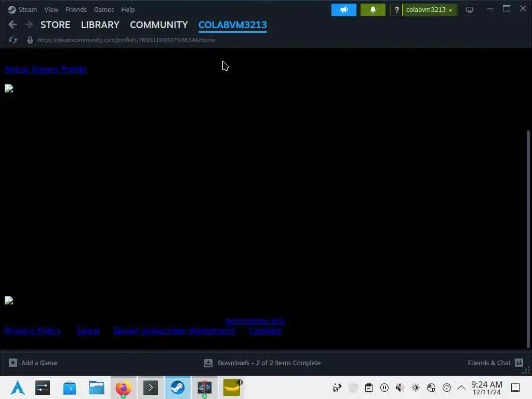Reload the page with refresh icon

pyautogui.click(x=13, y=40)
